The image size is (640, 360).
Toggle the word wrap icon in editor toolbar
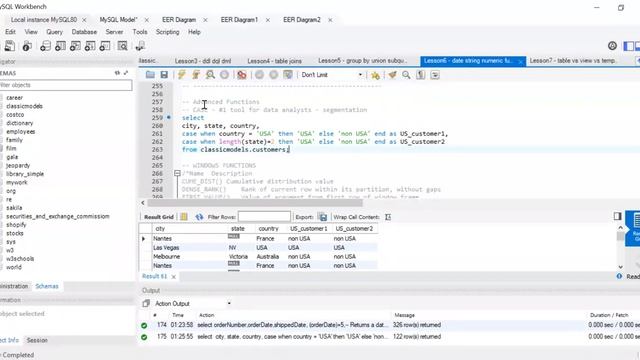[435, 75]
